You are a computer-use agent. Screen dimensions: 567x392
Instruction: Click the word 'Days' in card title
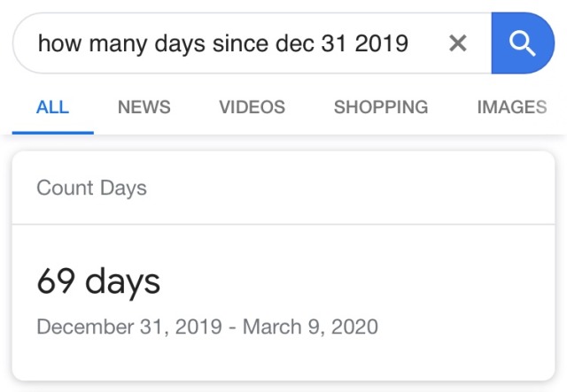coord(123,188)
